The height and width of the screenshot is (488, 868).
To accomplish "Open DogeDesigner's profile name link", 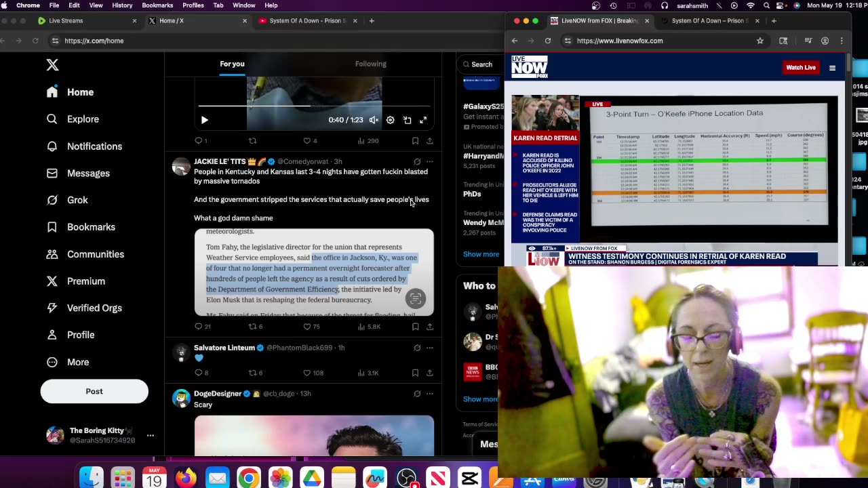I will 218,394.
